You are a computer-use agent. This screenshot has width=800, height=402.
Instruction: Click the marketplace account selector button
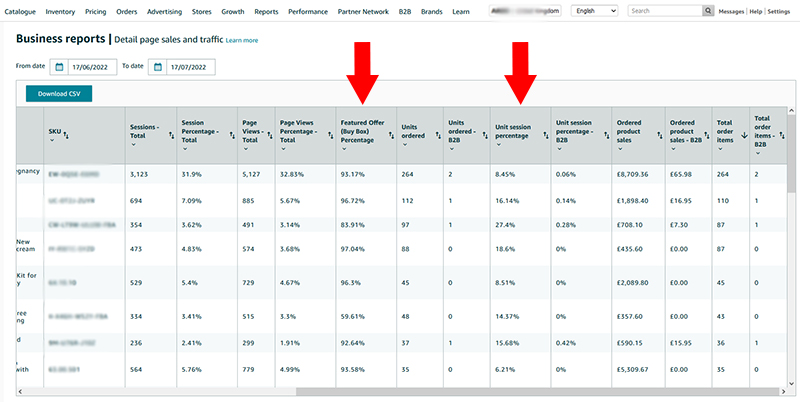pos(525,11)
